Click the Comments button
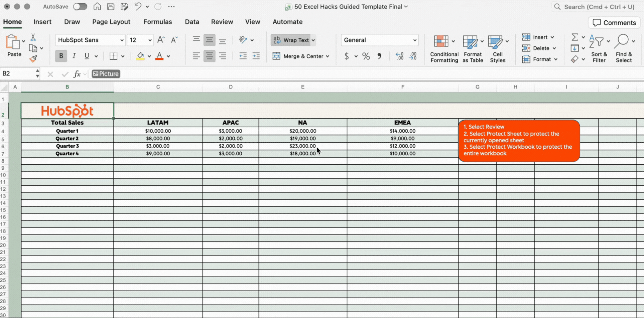The image size is (644, 318). (614, 23)
